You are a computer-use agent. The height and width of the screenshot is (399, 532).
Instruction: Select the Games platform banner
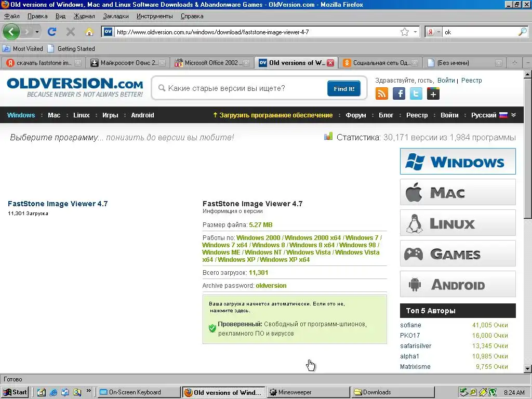pos(458,254)
